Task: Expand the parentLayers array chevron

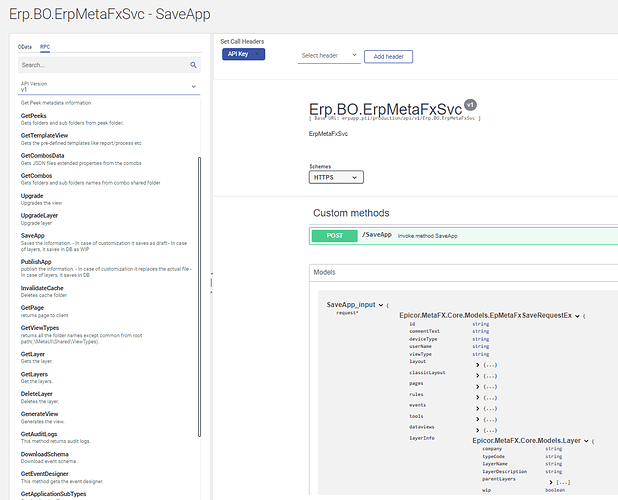Action: [551, 482]
